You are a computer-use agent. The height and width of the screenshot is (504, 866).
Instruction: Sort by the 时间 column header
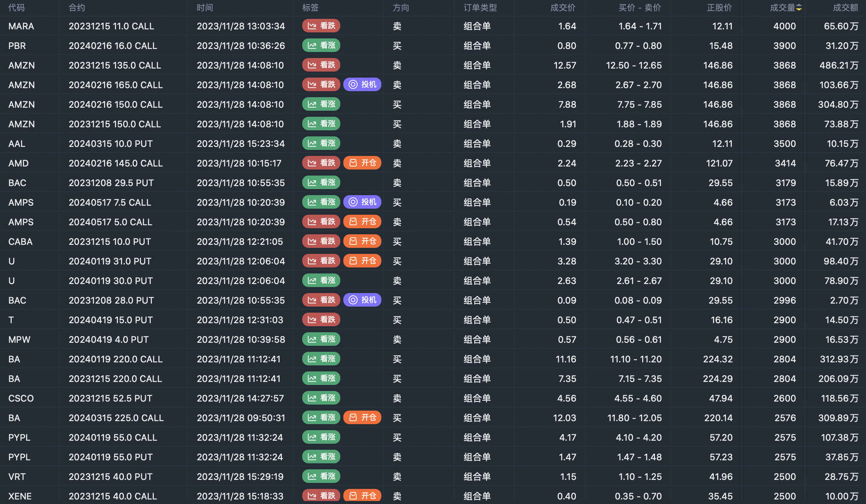[x=205, y=8]
